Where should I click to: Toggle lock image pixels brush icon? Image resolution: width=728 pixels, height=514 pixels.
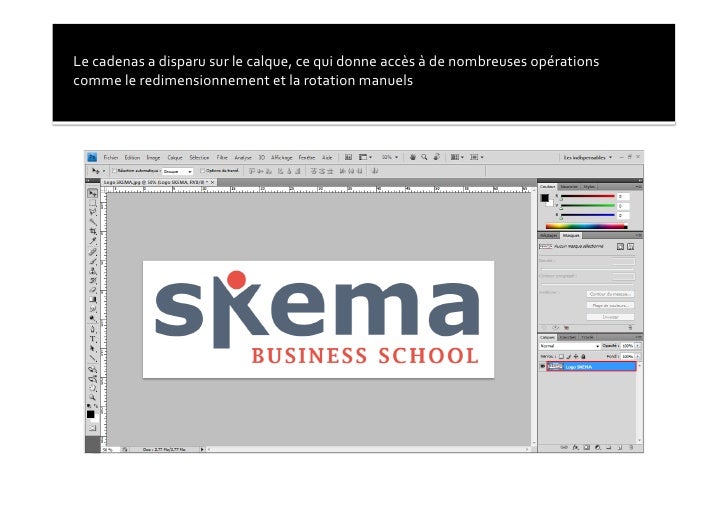pyautogui.click(x=569, y=357)
